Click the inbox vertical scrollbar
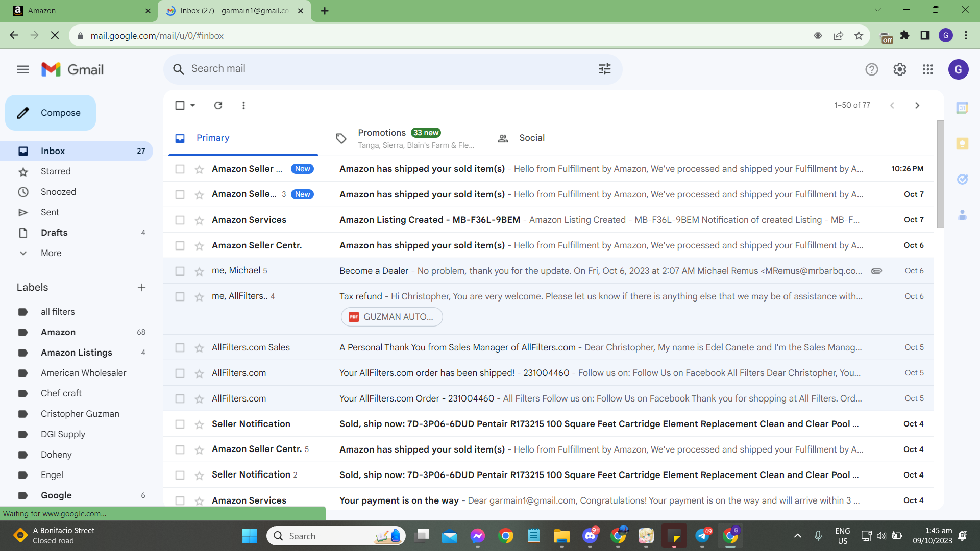This screenshot has height=551, width=980. click(940, 174)
